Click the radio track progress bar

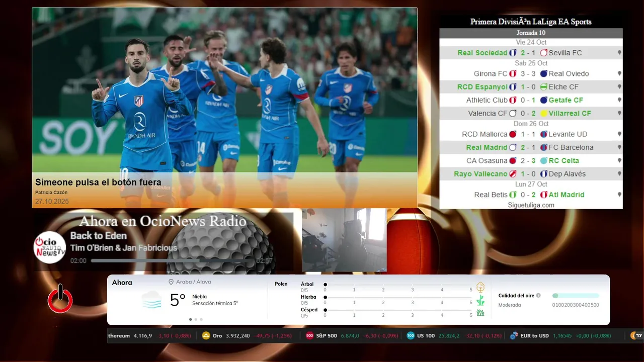pyautogui.click(x=172, y=261)
